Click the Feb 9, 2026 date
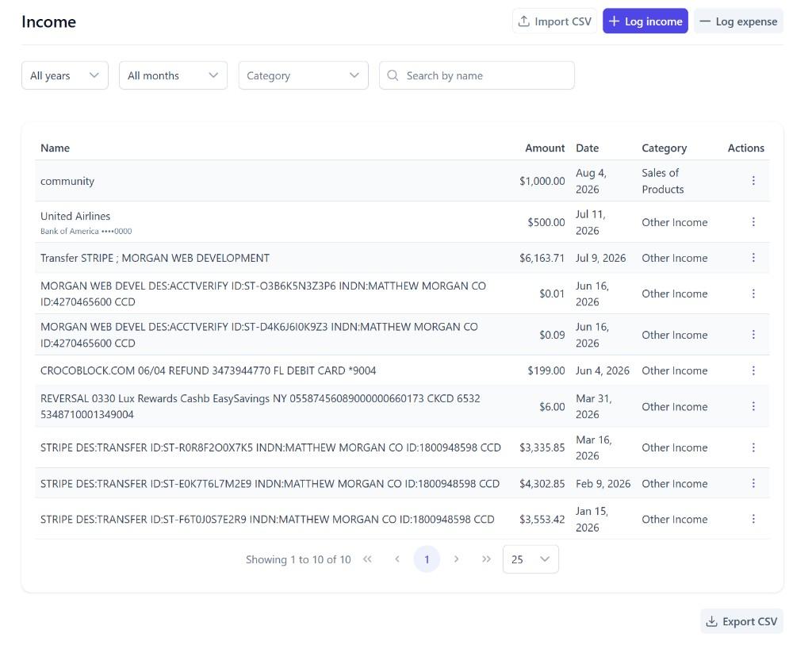This screenshot has height=645, width=812. click(603, 483)
